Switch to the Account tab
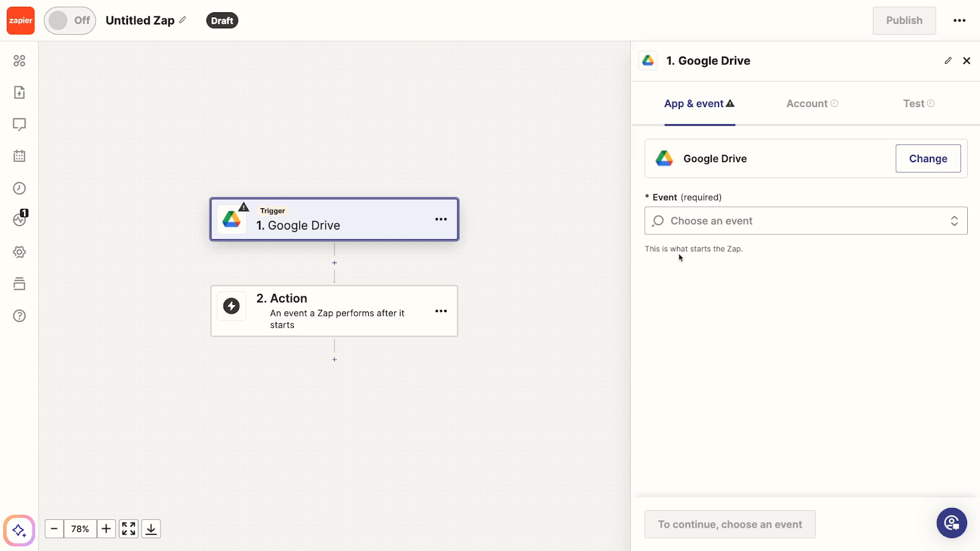The height and width of the screenshot is (551, 980). pyautogui.click(x=812, y=103)
